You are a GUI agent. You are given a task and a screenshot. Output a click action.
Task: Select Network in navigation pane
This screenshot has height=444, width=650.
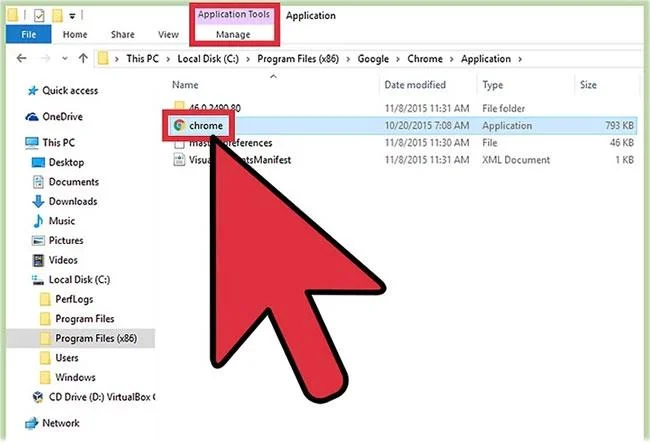(x=61, y=423)
